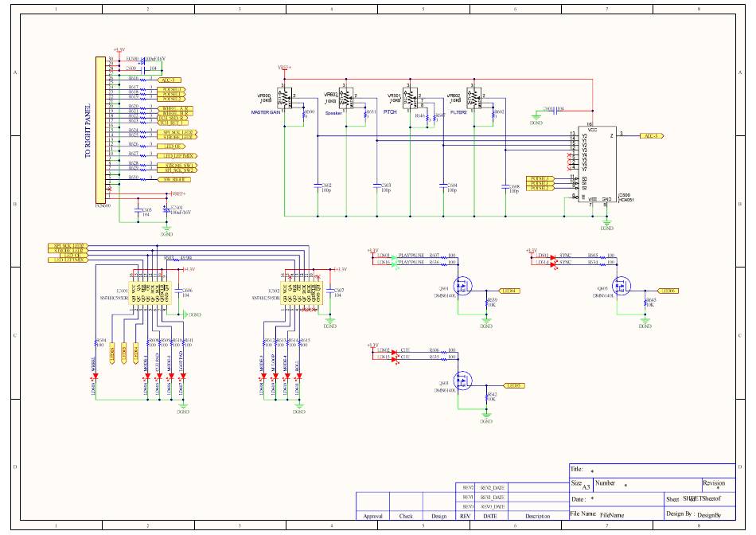Viewport: 756px width, 535px height.
Task: Select the LD615 CUE LED
Action: 394,358
